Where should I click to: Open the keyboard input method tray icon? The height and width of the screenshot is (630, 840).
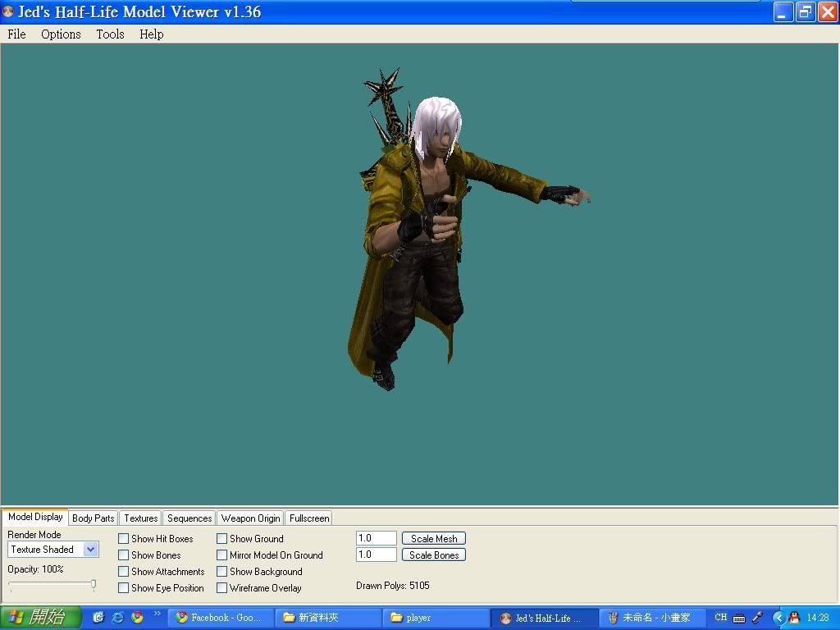tap(739, 618)
